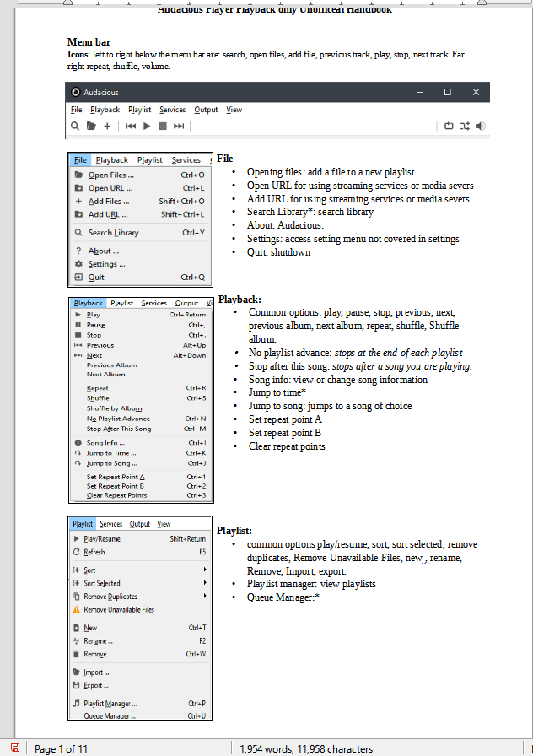Choose Rename F2 menu entry

click(140, 640)
